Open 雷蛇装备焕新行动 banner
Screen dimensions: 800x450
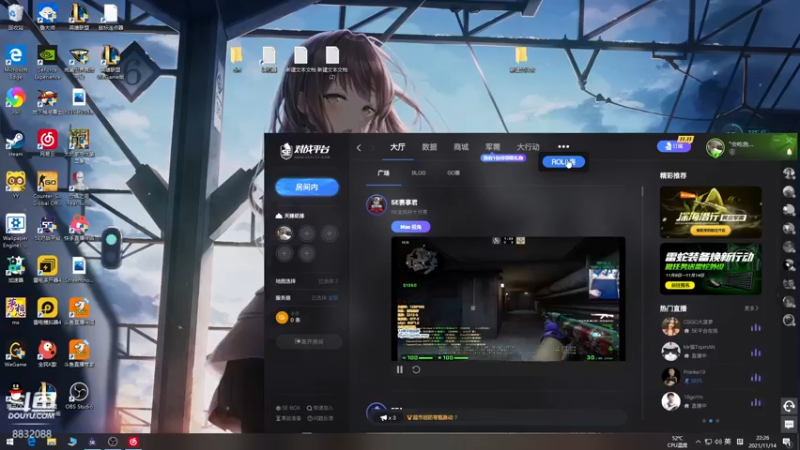(x=710, y=269)
